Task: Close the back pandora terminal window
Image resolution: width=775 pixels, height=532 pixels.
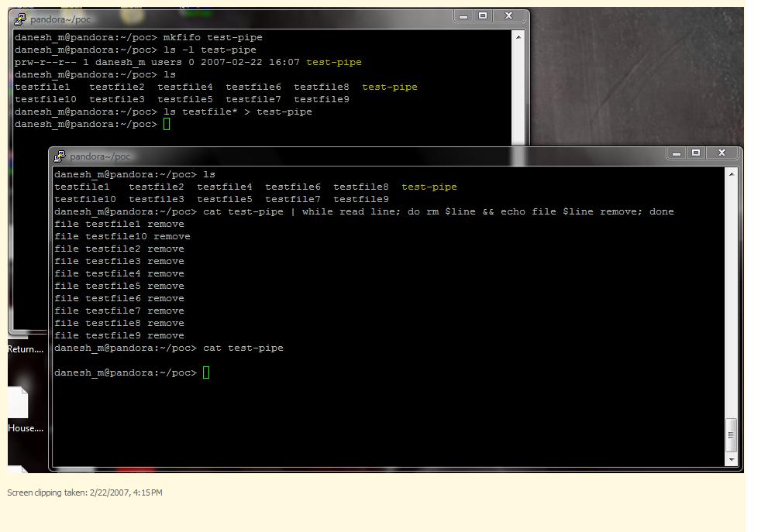Action: click(x=509, y=16)
